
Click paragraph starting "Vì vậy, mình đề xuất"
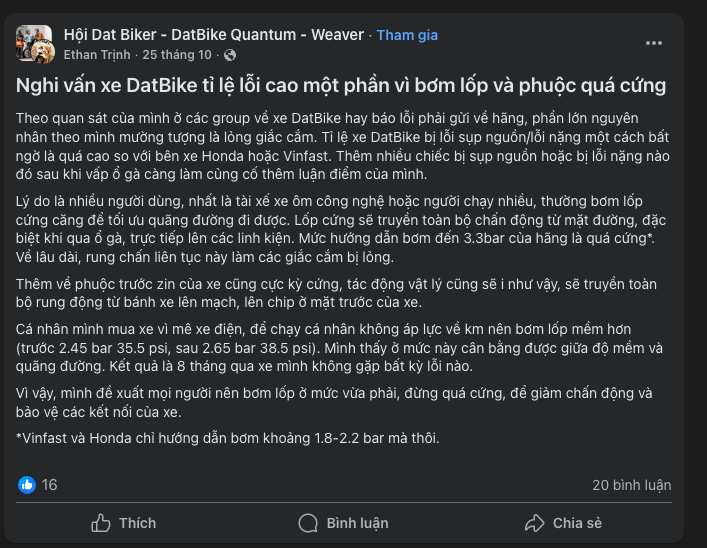point(341,403)
